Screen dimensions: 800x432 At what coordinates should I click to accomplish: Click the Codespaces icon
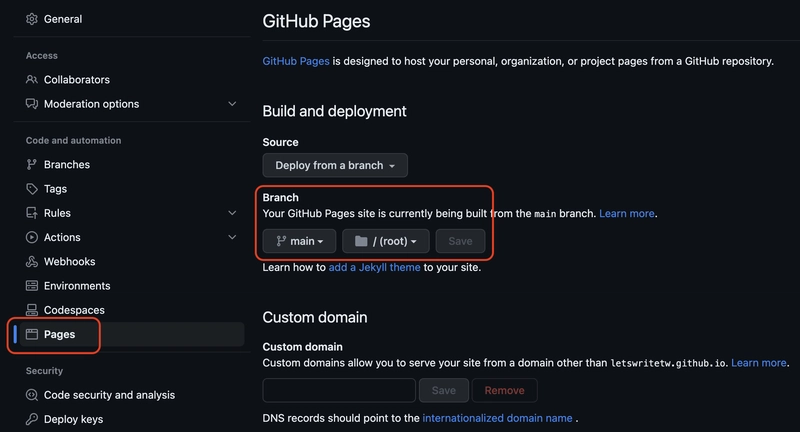[32, 310]
